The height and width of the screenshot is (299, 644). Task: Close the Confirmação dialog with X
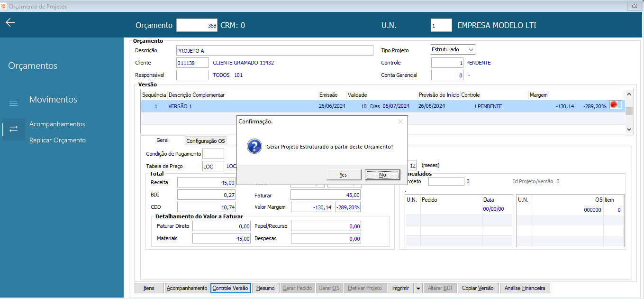pos(400,121)
